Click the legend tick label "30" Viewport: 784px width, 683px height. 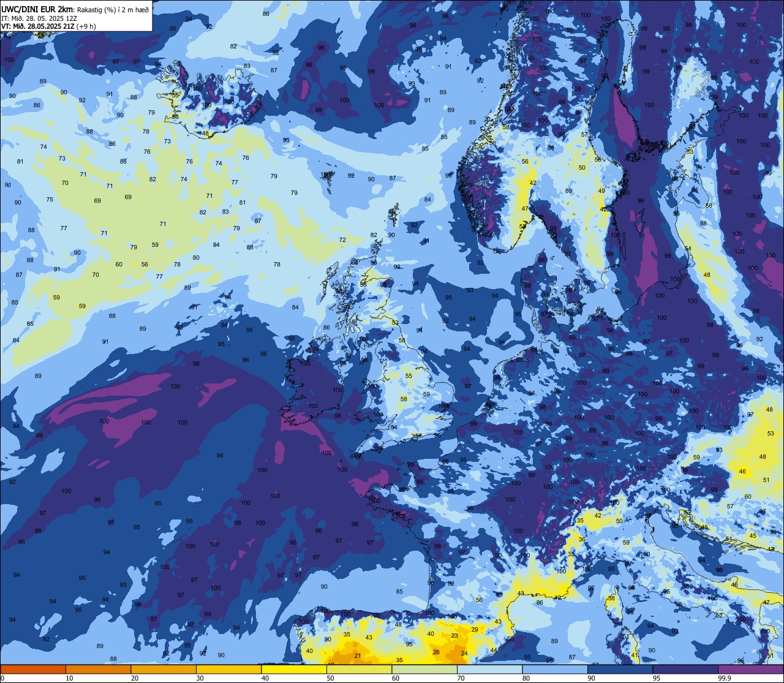pyautogui.click(x=200, y=678)
